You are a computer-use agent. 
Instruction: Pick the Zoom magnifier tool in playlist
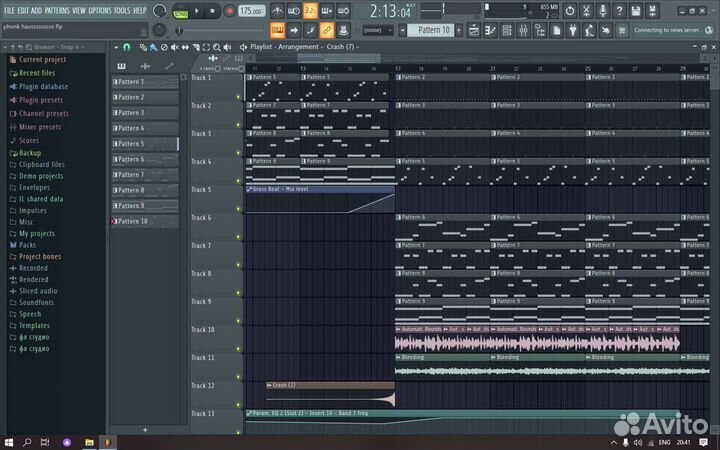point(216,47)
